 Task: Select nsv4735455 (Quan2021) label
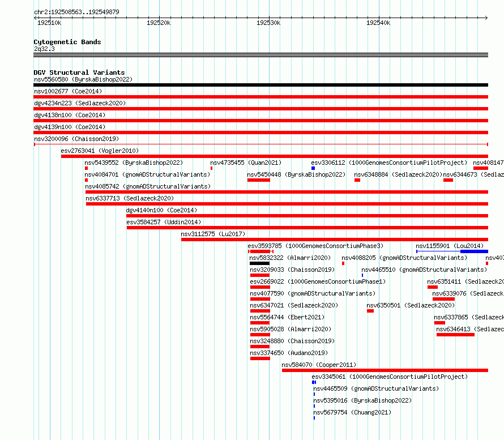(246, 163)
